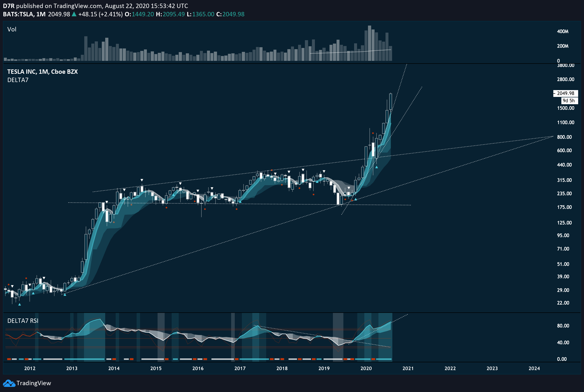584x392 pixels.
Task: Click the 2012 label on time axis
Action: click(x=30, y=368)
